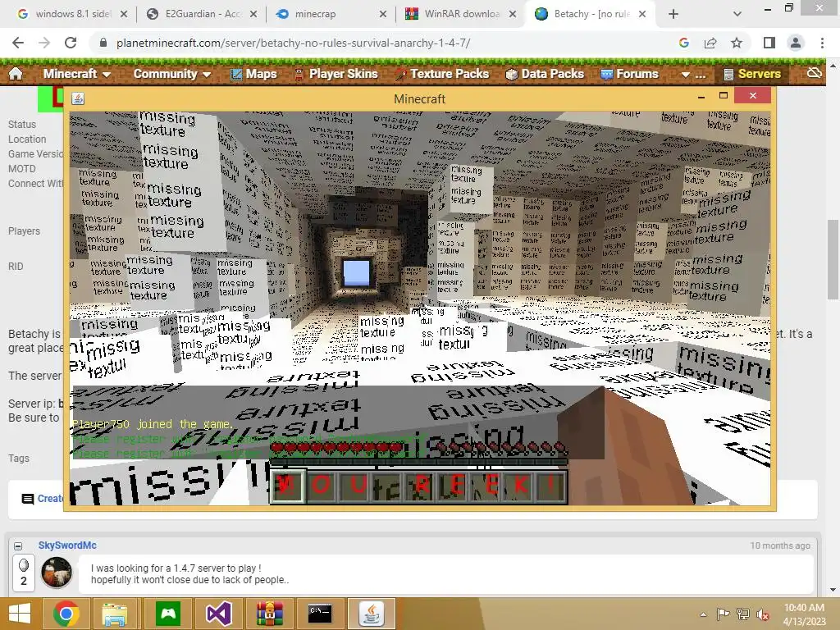View site information via the lock icon
The image size is (840, 630).
pyautogui.click(x=103, y=43)
